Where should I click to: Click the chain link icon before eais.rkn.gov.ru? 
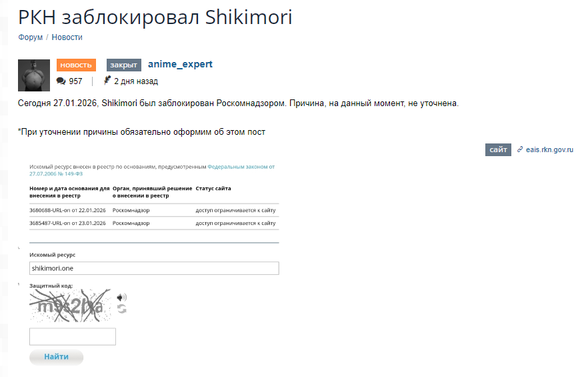click(x=520, y=150)
